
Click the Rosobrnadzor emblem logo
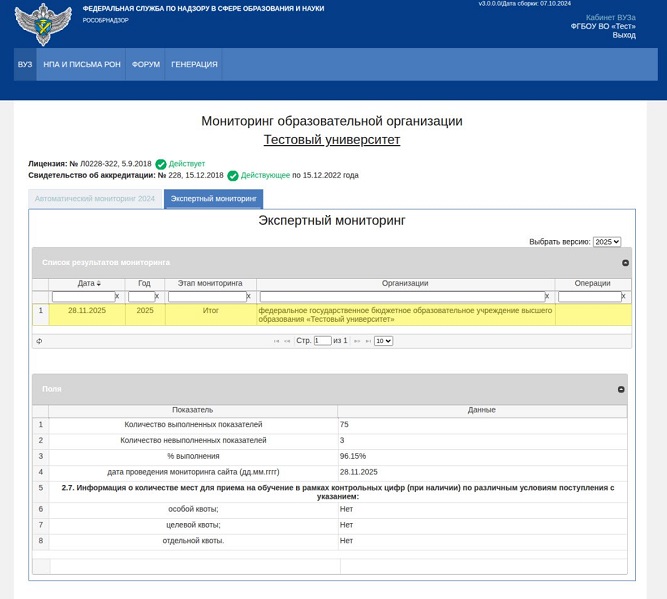point(43,24)
